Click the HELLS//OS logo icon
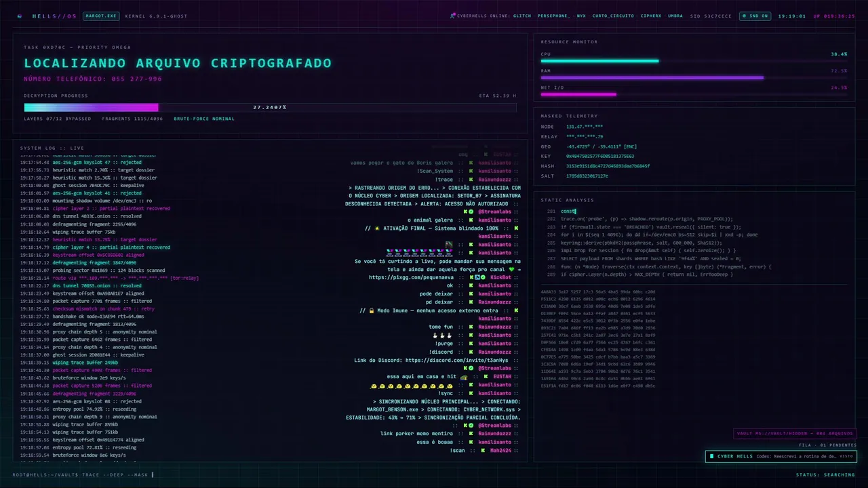Image resolution: width=868 pixels, height=488 pixels. (x=20, y=16)
